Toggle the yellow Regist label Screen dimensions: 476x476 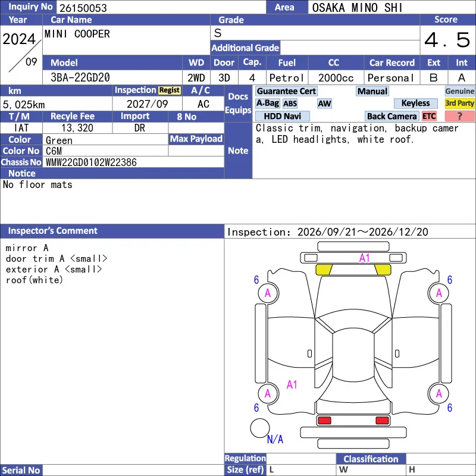click(170, 90)
